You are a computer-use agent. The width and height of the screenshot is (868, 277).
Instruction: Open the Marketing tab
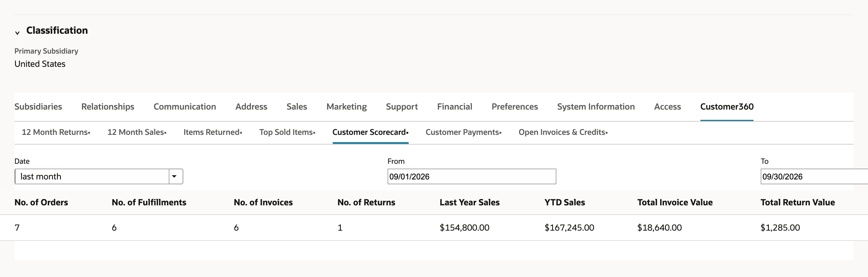point(347,107)
